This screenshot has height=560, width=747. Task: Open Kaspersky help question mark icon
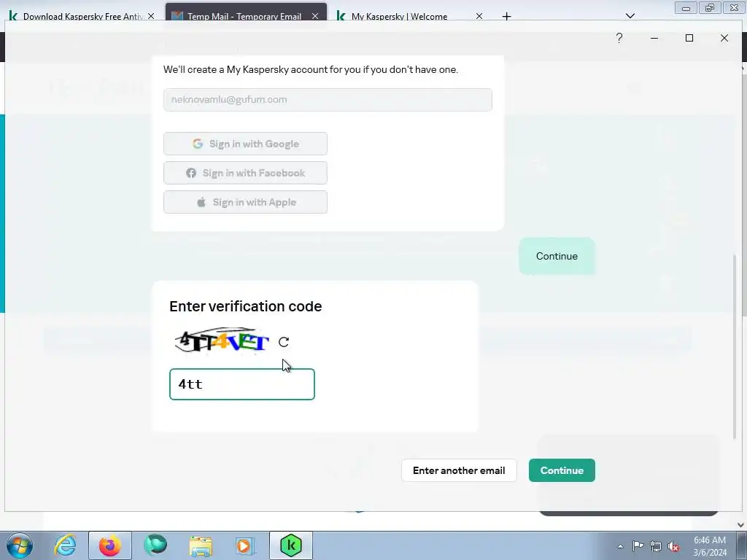point(619,38)
